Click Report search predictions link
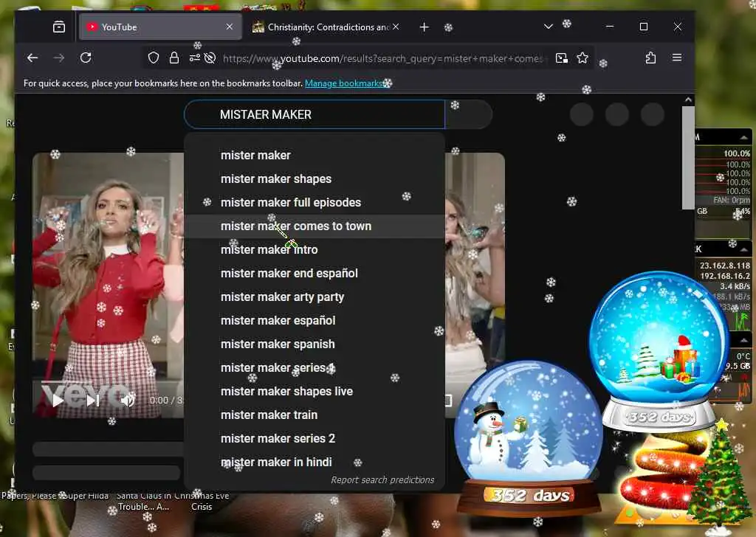 pyautogui.click(x=382, y=479)
